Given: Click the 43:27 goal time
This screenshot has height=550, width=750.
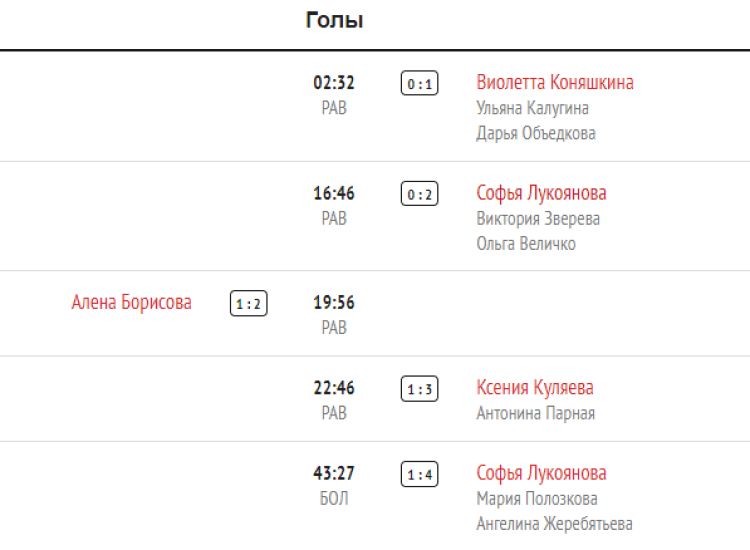Looking at the screenshot, I should 334,473.
